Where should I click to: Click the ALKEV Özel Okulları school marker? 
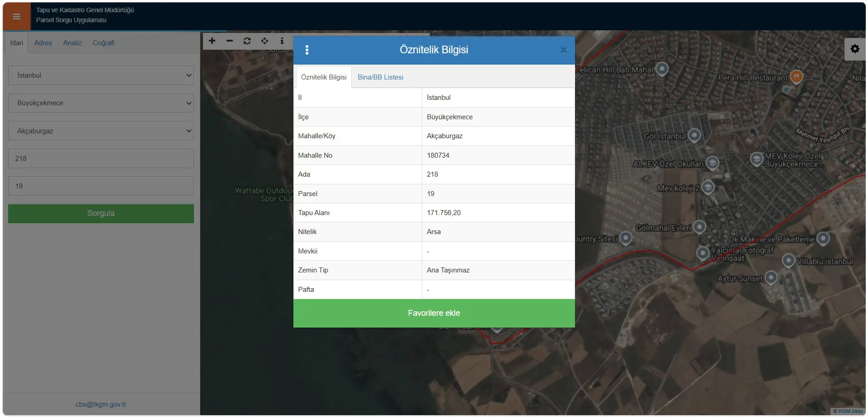click(712, 163)
